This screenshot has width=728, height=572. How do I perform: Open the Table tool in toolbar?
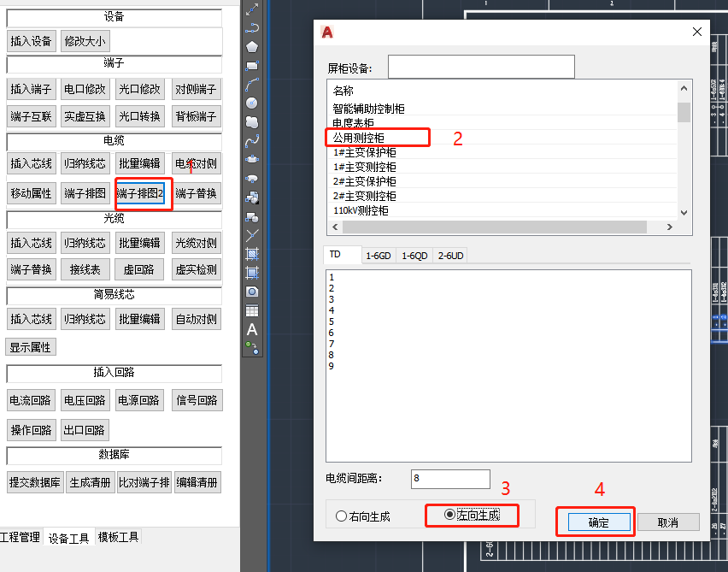click(252, 310)
